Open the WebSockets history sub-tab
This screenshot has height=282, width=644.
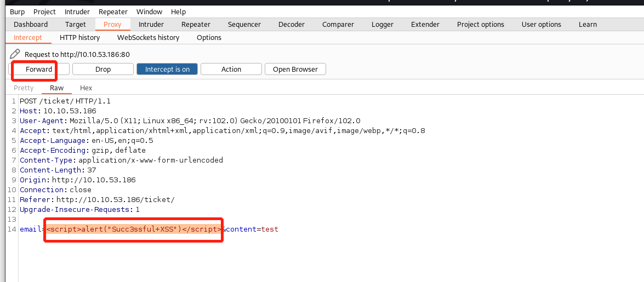[148, 37]
